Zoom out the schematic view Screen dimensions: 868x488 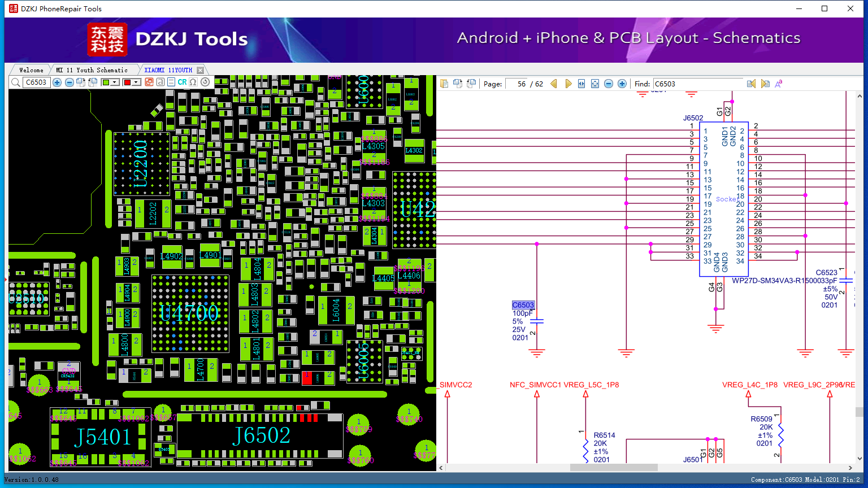(x=609, y=84)
